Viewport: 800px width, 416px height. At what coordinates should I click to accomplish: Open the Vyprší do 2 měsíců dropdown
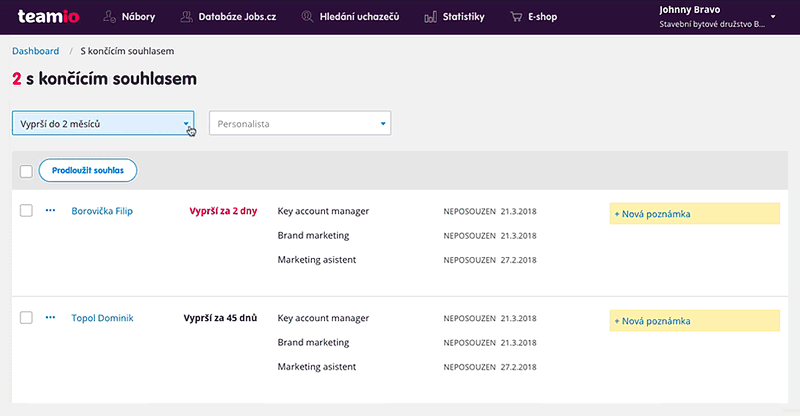pos(103,123)
